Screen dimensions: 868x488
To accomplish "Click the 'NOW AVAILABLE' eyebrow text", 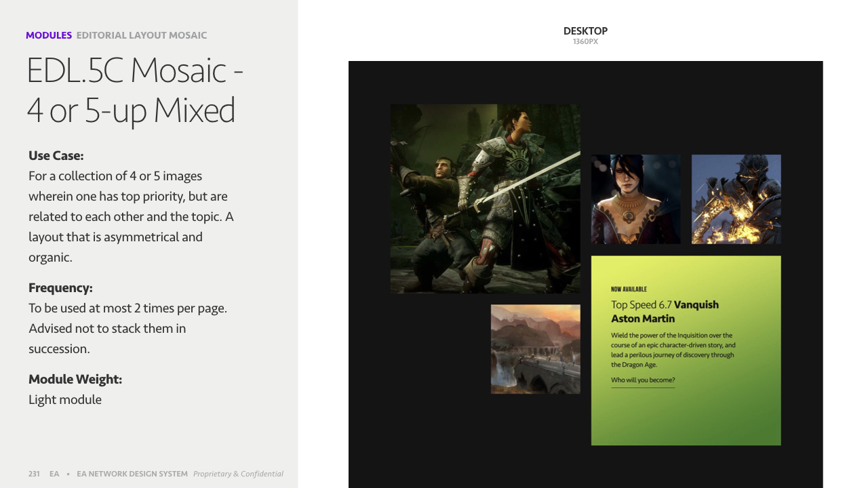I will pyautogui.click(x=629, y=289).
